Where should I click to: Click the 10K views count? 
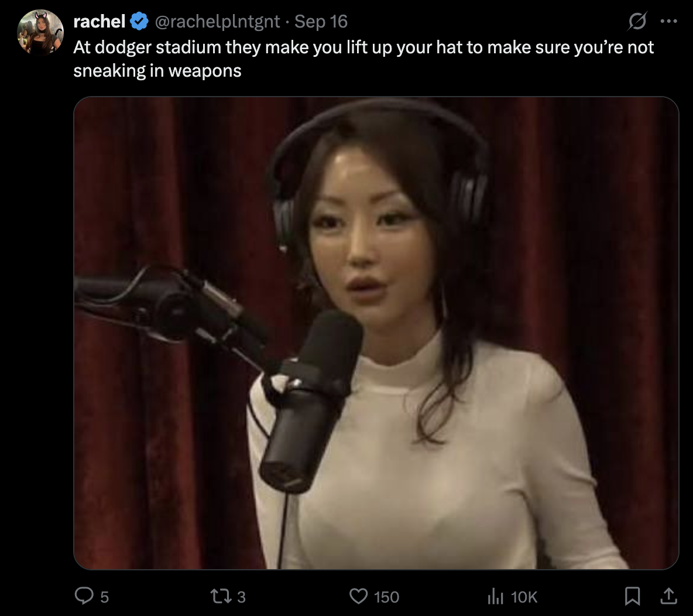(524, 597)
